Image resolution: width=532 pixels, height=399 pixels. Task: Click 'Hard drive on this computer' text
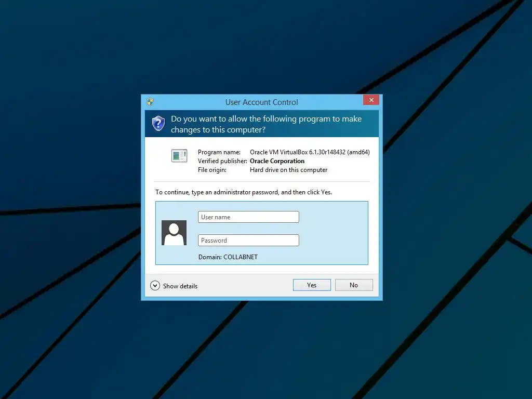[x=289, y=170]
